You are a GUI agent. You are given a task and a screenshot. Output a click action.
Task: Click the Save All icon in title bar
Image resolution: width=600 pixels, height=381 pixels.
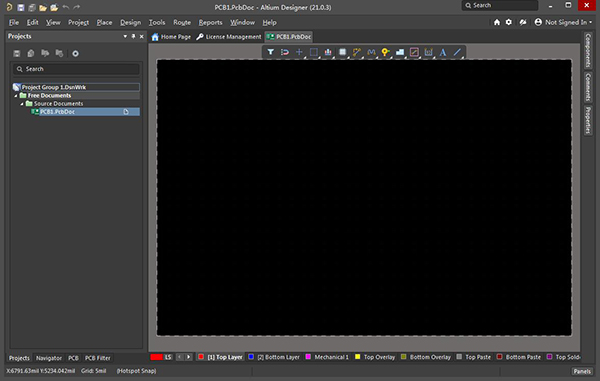click(32, 7)
